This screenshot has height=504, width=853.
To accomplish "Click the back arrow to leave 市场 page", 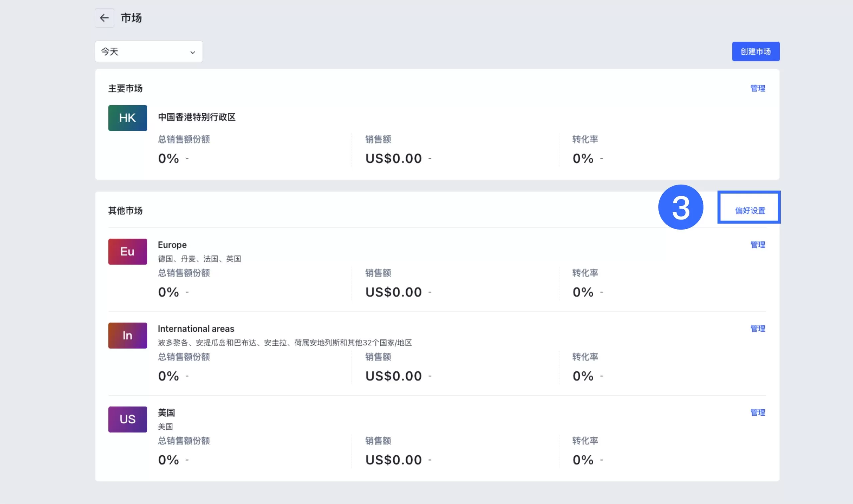I will pyautogui.click(x=104, y=18).
